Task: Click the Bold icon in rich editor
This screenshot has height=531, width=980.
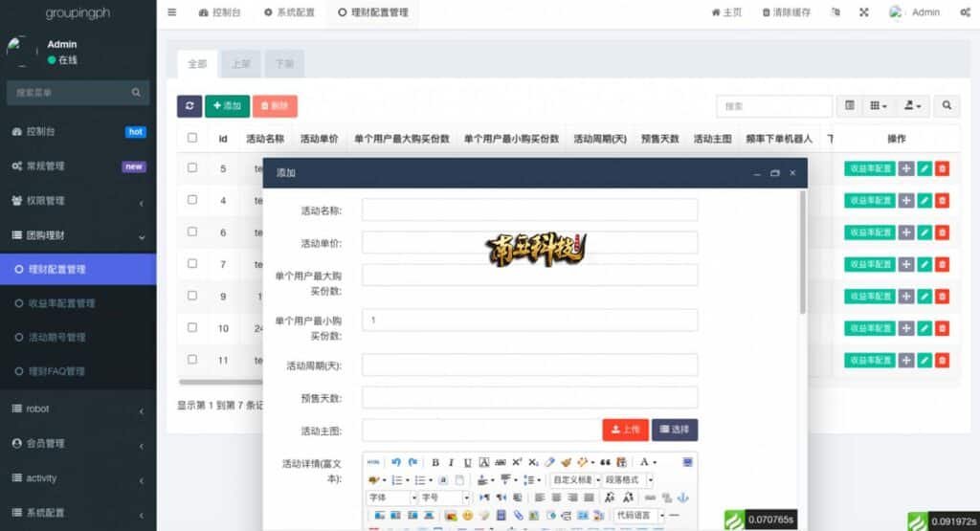Action: (x=435, y=462)
